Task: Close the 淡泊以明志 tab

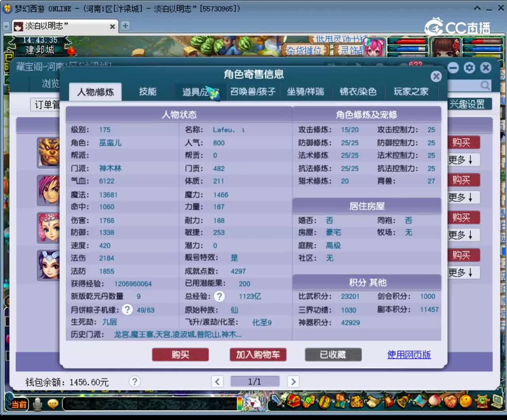Action: point(112,27)
